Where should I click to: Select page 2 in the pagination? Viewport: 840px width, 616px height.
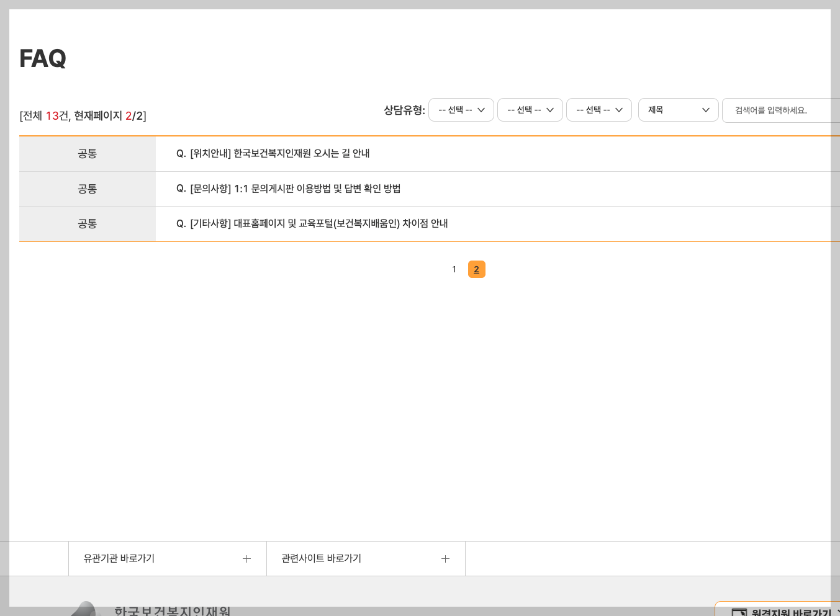pyautogui.click(x=476, y=269)
